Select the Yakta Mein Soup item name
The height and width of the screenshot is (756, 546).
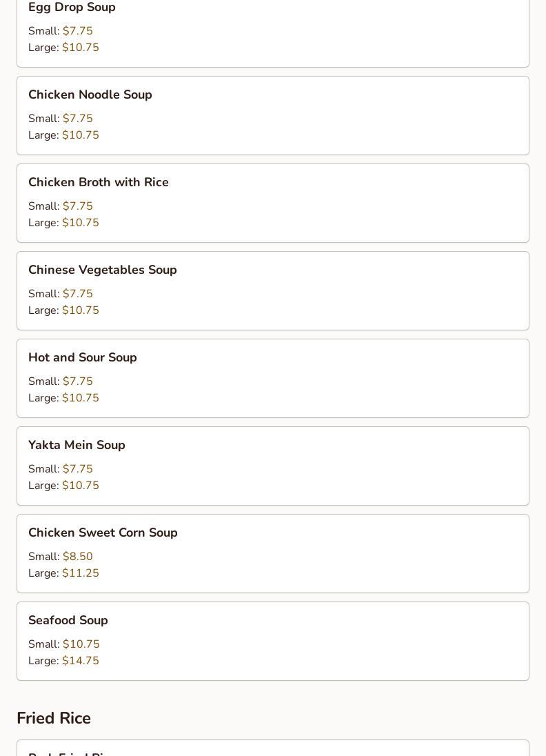coord(77,445)
